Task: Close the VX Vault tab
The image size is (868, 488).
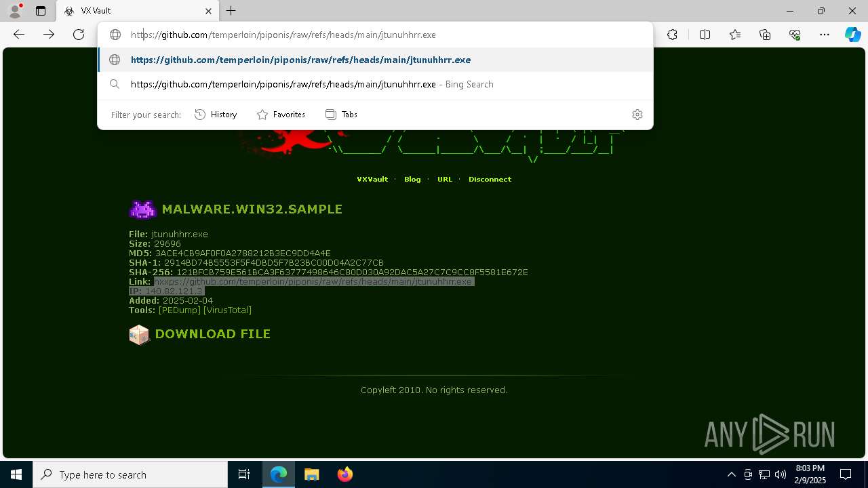Action: pyautogui.click(x=208, y=11)
